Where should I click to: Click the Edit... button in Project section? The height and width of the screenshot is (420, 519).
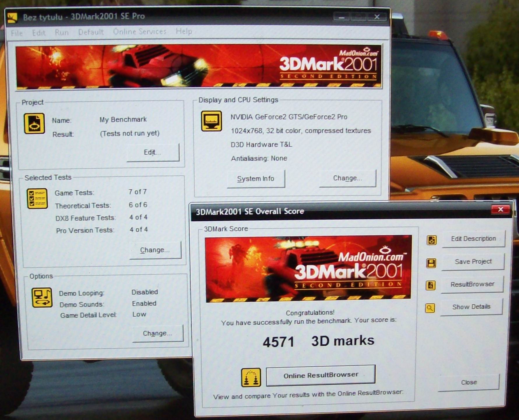click(153, 152)
